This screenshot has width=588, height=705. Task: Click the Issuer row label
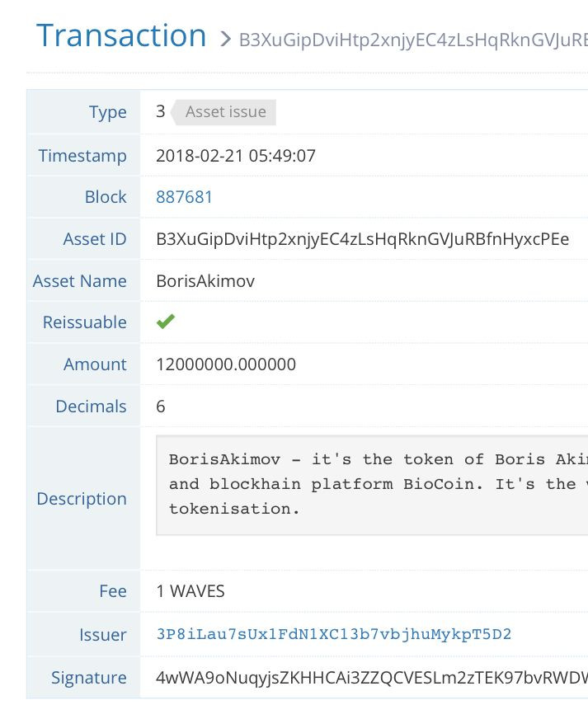(x=103, y=634)
